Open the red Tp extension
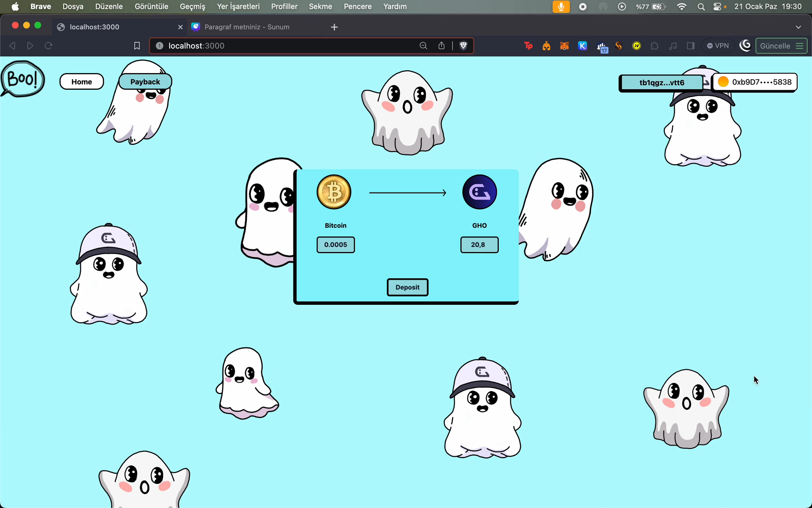The height and width of the screenshot is (508, 812). [528, 46]
